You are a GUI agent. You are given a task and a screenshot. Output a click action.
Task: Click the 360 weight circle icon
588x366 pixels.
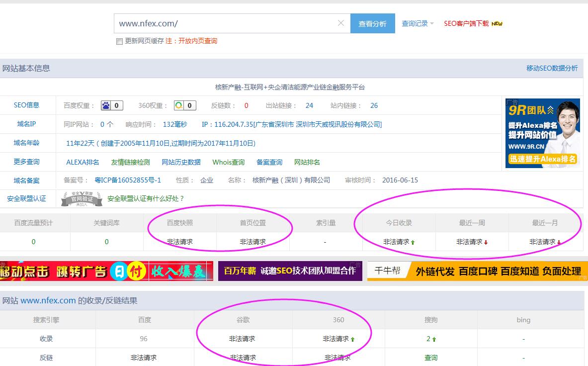179,106
